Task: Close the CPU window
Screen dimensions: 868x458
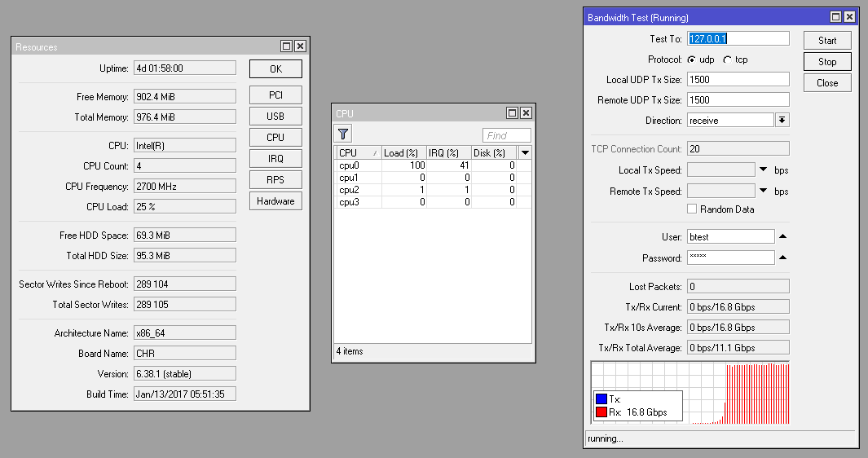Action: coord(526,113)
